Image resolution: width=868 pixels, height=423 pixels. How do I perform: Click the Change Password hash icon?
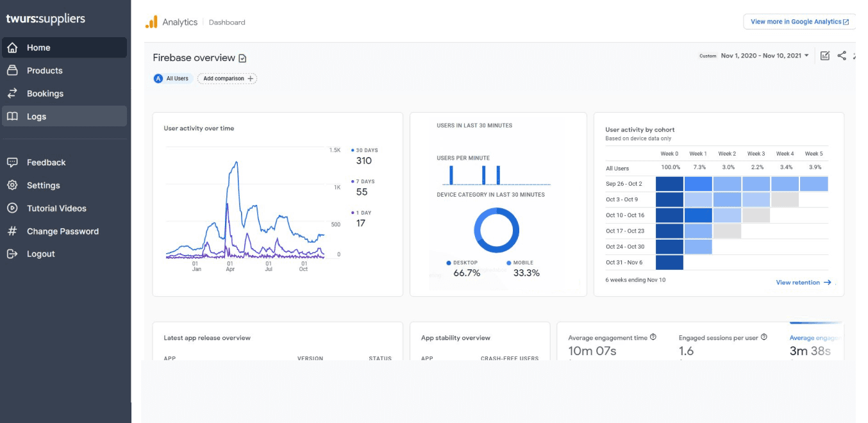pos(12,231)
